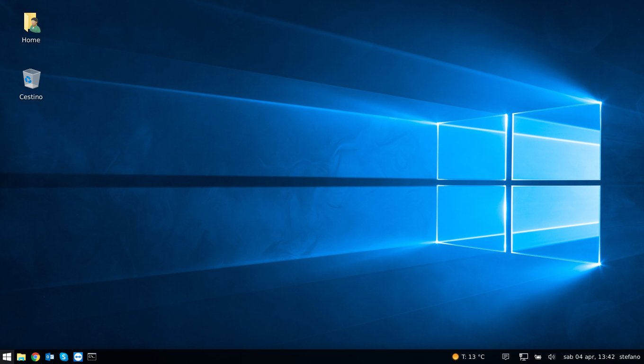Open the terminal from the taskbar
The height and width of the screenshot is (364, 644).
tap(92, 357)
